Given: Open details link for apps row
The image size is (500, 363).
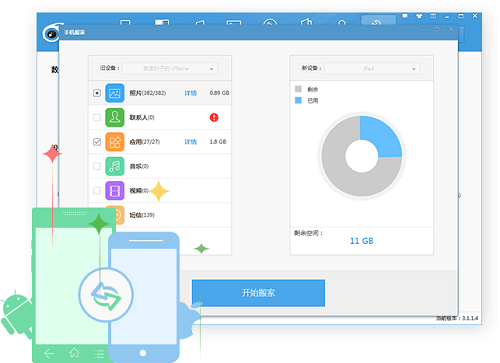Looking at the screenshot, I should point(191,142).
